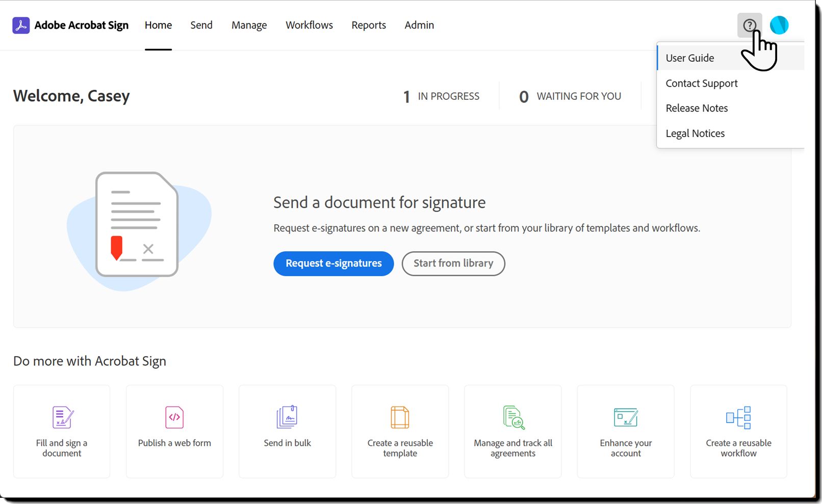This screenshot has height=504, width=822.
Task: Choose the Send in bulk label
Action: click(x=287, y=443)
